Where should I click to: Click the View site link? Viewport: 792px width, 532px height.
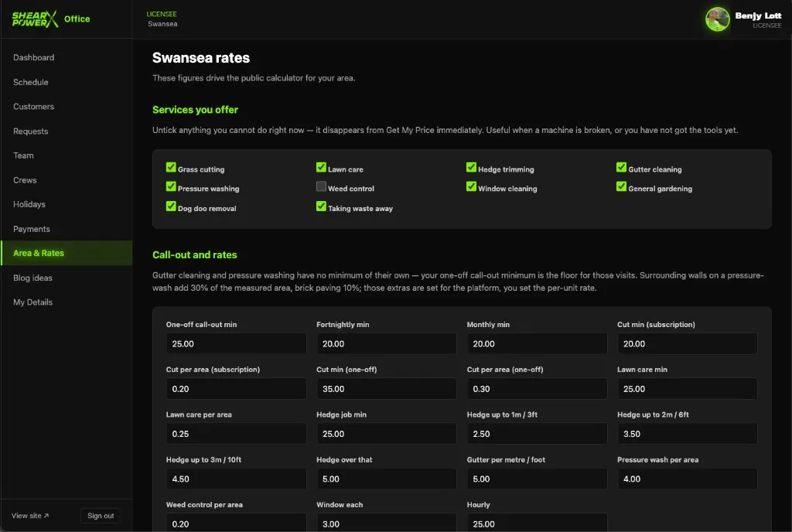coord(30,515)
